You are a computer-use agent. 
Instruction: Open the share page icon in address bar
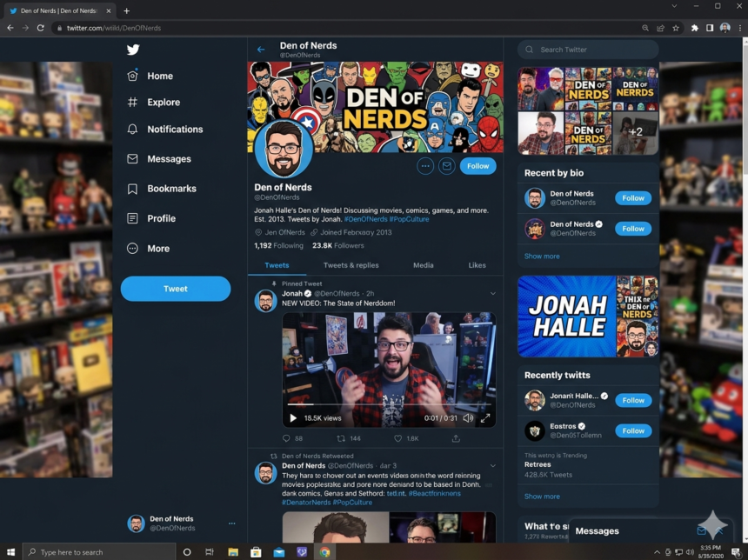(x=660, y=28)
